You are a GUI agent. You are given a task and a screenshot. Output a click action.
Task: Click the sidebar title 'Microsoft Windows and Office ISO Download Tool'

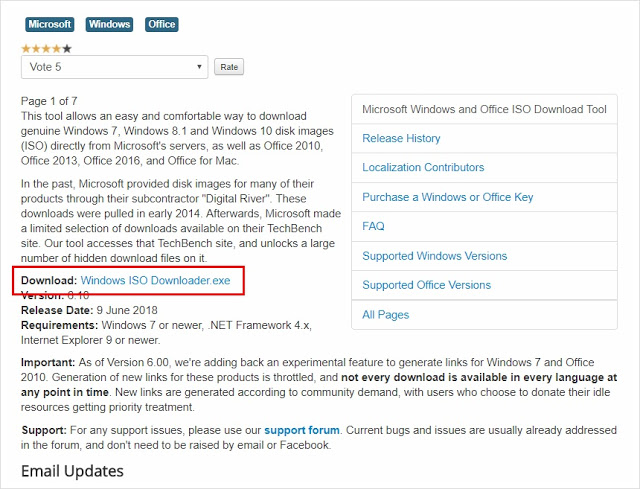pyautogui.click(x=484, y=109)
